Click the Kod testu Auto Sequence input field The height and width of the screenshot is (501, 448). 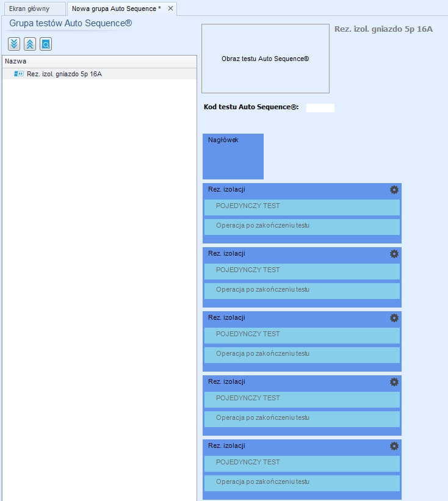click(320, 108)
